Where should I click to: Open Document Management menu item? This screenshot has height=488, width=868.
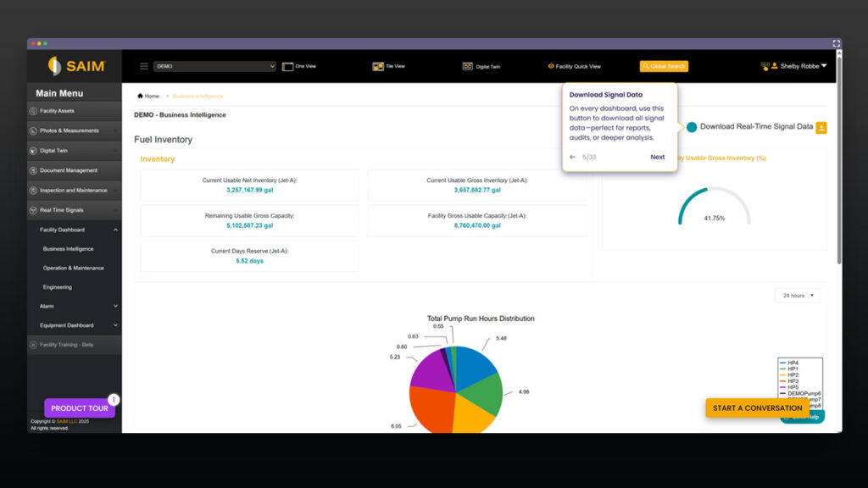click(x=69, y=170)
